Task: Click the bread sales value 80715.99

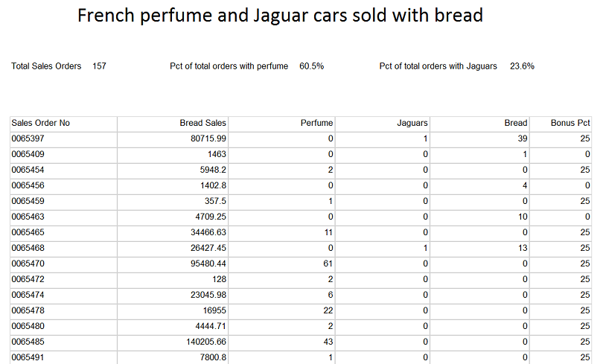Action: tap(208, 138)
